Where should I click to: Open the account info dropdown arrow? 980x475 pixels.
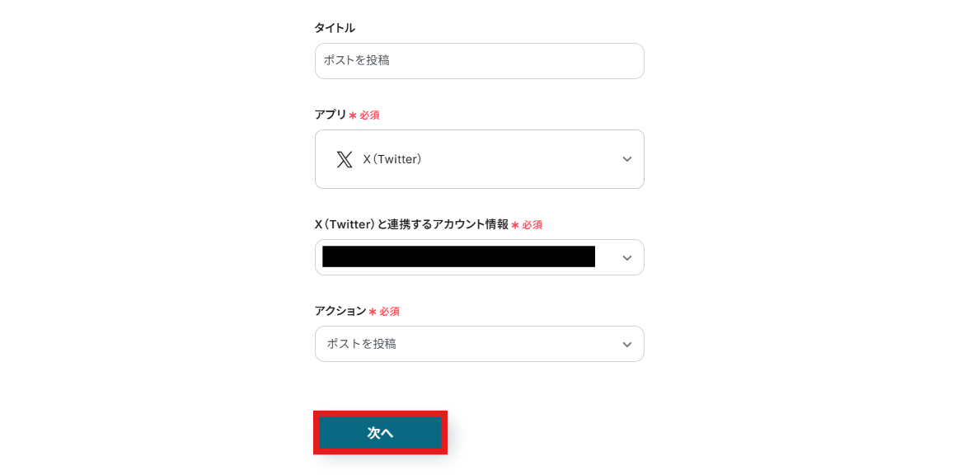click(627, 258)
